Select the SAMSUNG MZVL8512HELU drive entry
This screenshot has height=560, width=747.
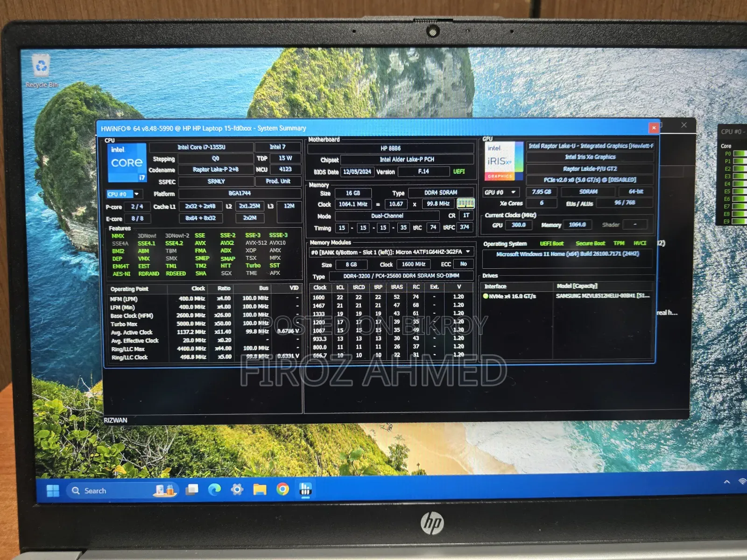click(x=602, y=296)
